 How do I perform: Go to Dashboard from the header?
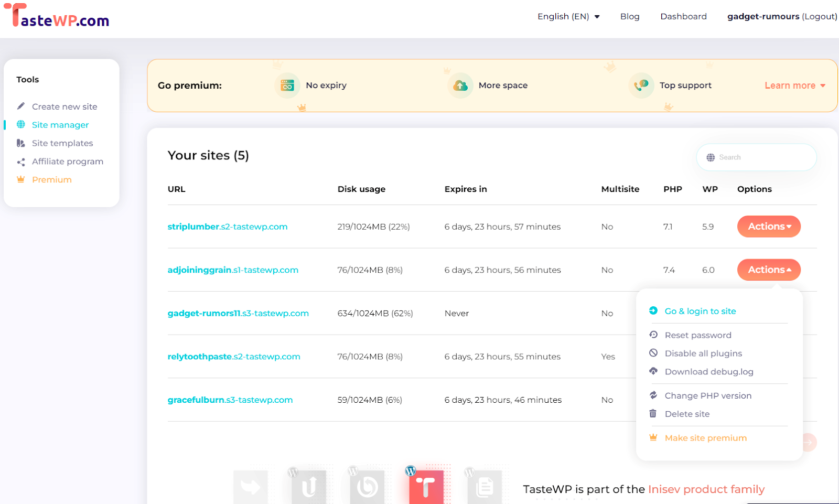coord(683,17)
